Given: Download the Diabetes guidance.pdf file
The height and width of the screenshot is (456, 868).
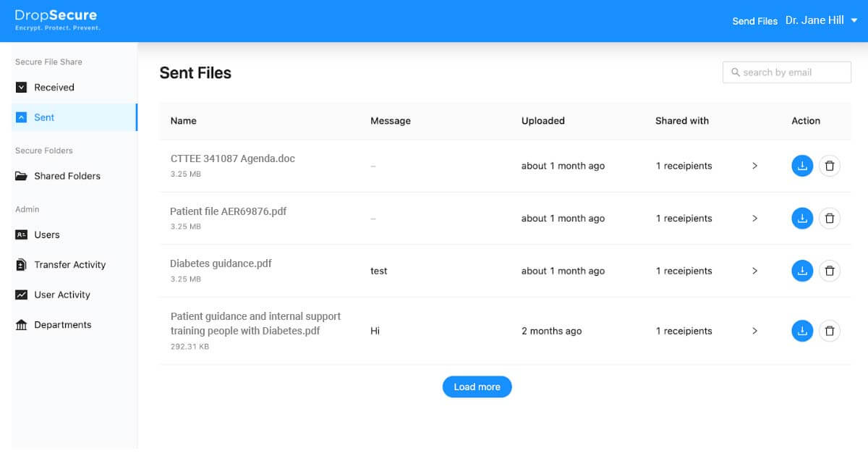Looking at the screenshot, I should point(802,271).
